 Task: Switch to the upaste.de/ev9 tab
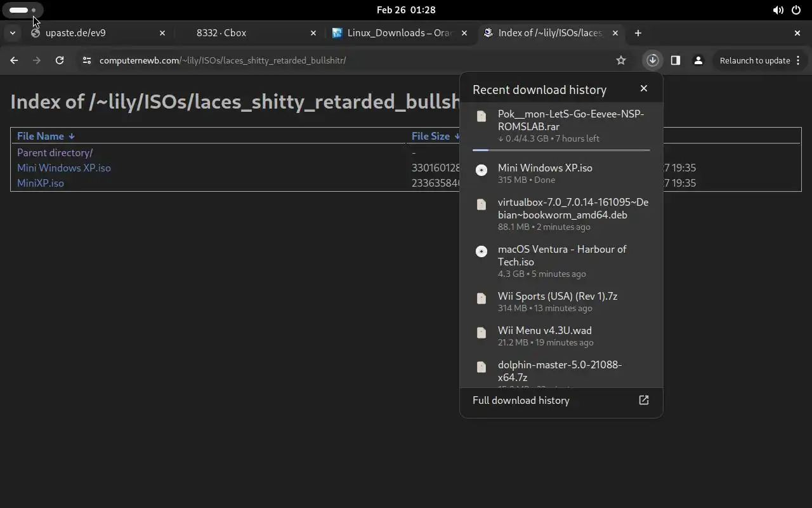(x=95, y=33)
